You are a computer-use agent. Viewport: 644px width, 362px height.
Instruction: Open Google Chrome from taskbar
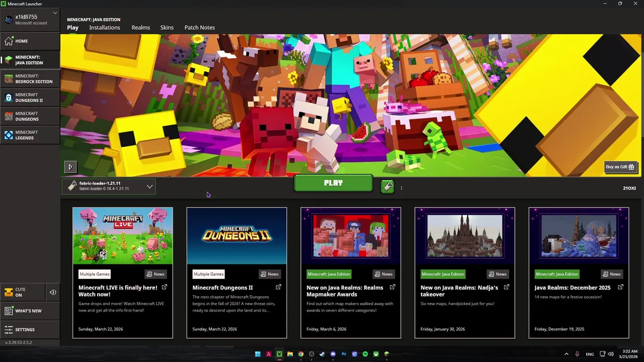pyautogui.click(x=301, y=354)
